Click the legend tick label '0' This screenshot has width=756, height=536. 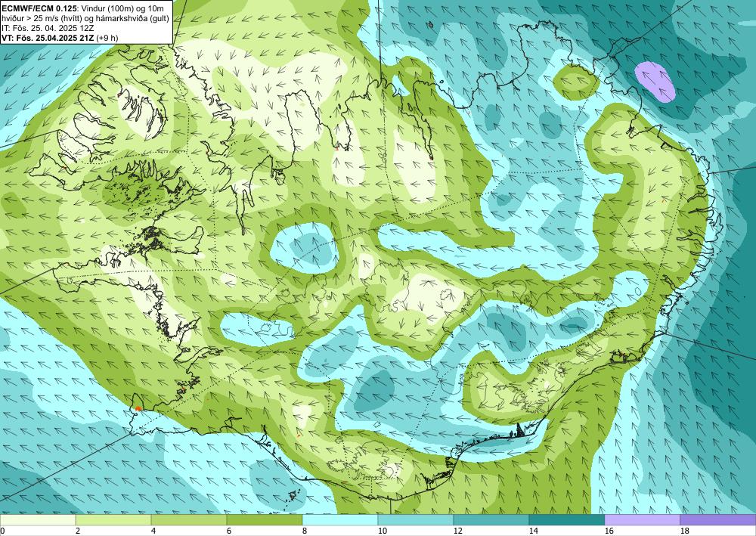coord(2,531)
